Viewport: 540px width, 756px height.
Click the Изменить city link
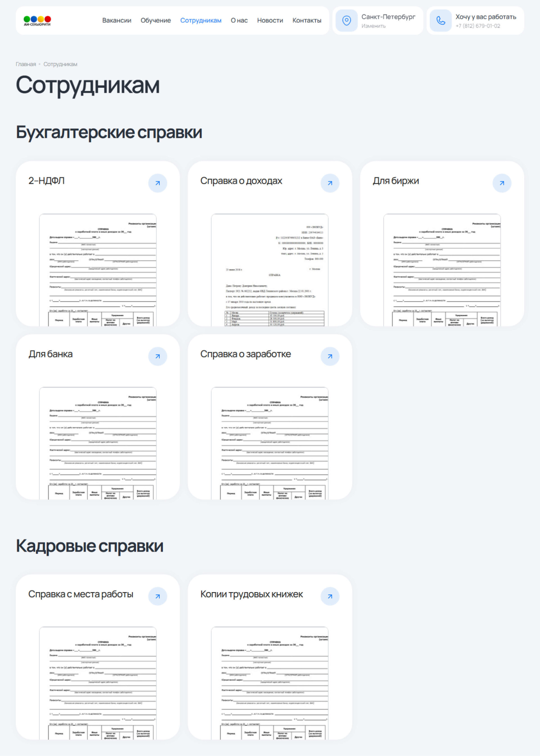[x=373, y=26]
